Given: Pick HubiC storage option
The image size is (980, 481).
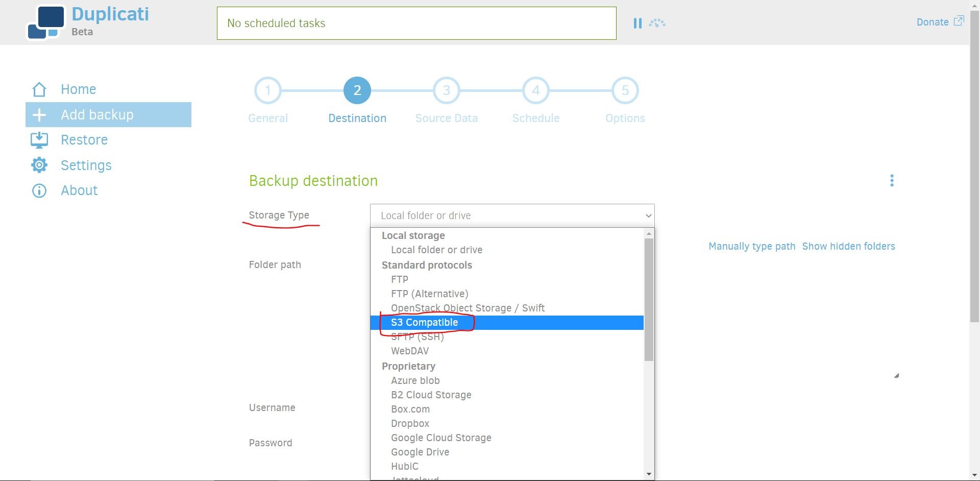Looking at the screenshot, I should [x=507, y=466].
